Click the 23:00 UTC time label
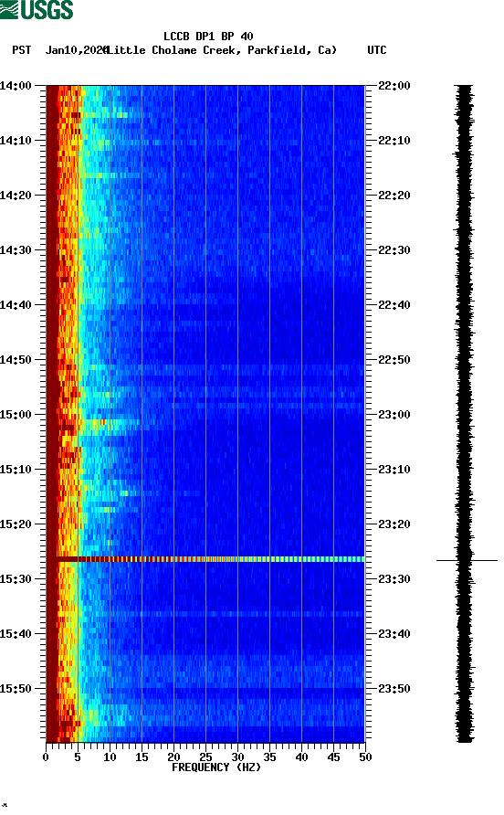 pos(394,415)
